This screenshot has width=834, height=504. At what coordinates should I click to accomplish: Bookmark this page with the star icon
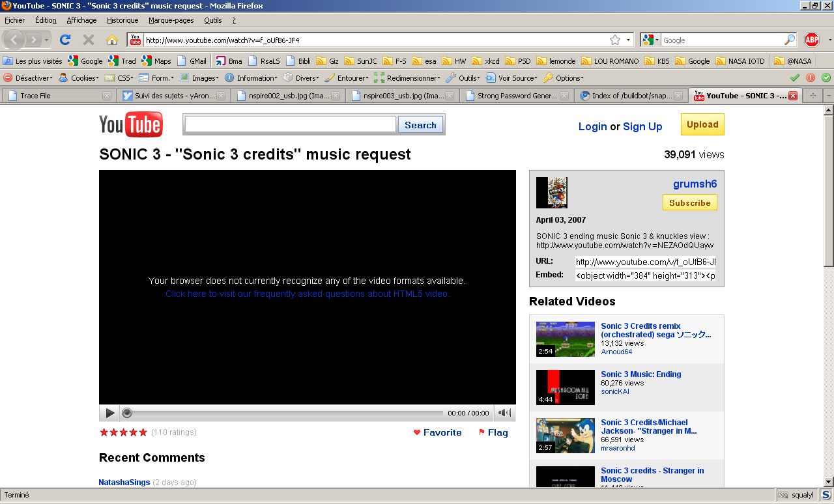tap(614, 40)
